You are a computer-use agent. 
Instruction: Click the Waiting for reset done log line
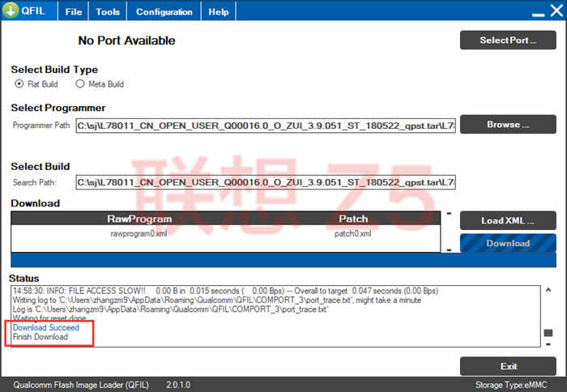coord(49,318)
